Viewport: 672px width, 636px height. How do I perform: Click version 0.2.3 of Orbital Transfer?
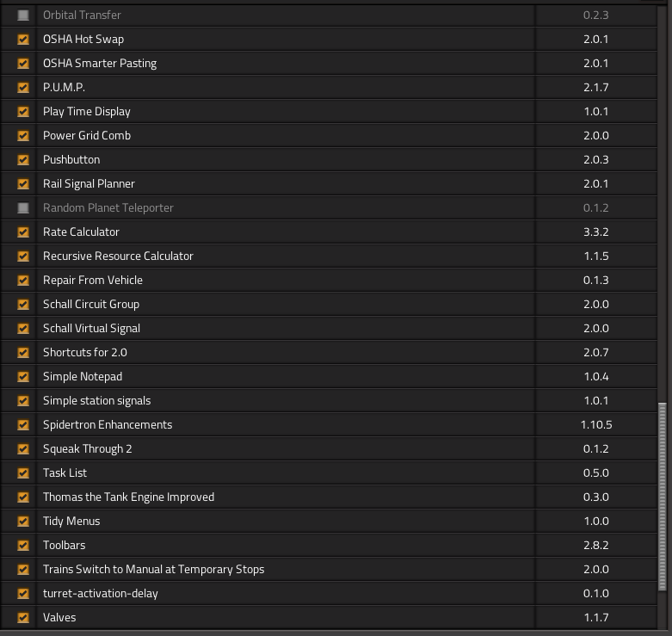point(596,15)
